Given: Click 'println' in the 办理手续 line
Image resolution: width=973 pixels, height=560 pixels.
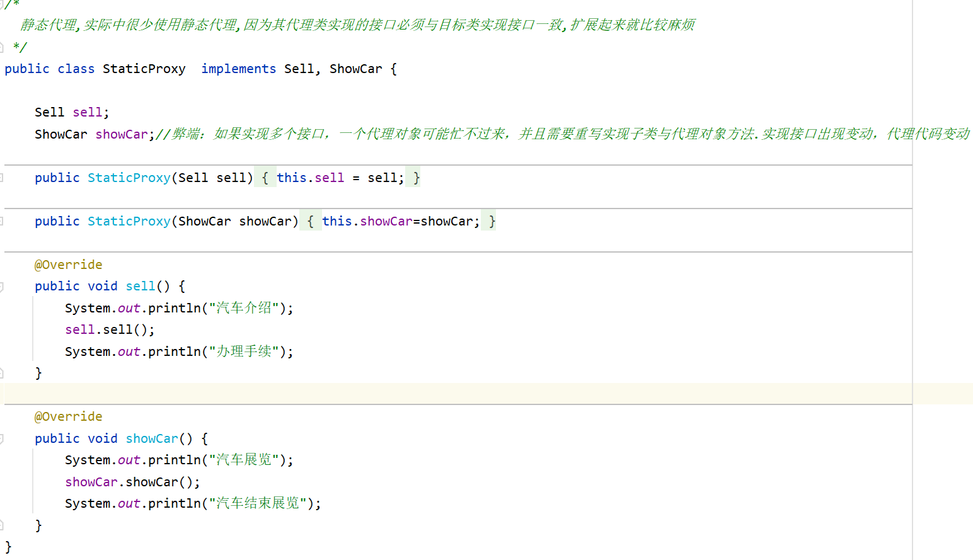Looking at the screenshot, I should (175, 352).
